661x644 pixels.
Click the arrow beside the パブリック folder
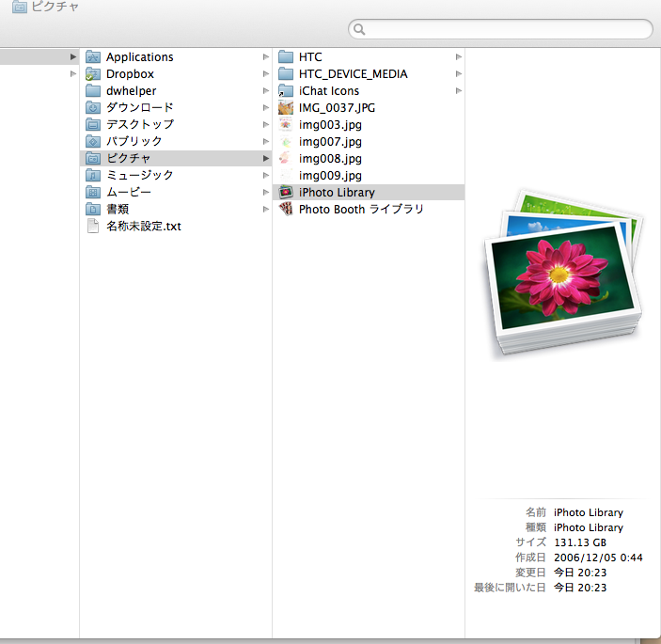(x=265, y=141)
